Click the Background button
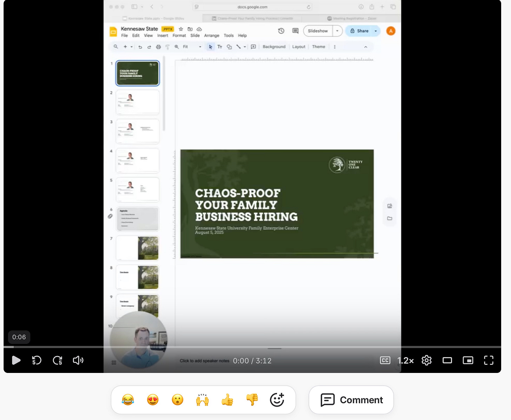 [274, 47]
